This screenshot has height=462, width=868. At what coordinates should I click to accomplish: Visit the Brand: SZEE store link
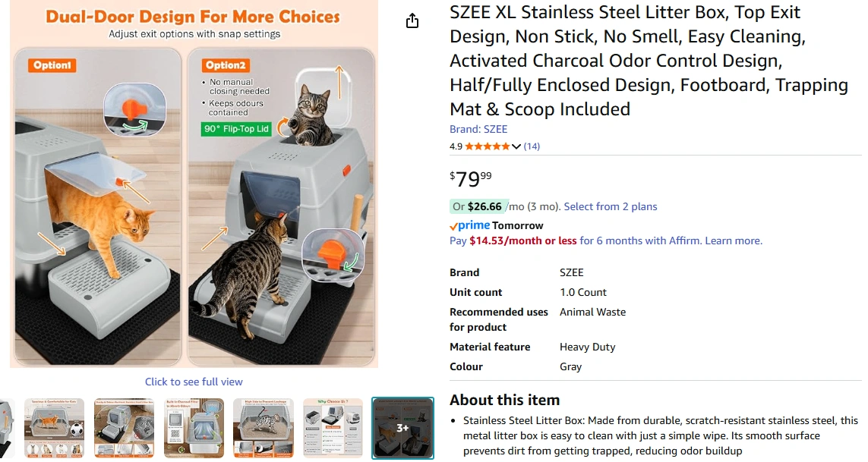click(x=478, y=130)
